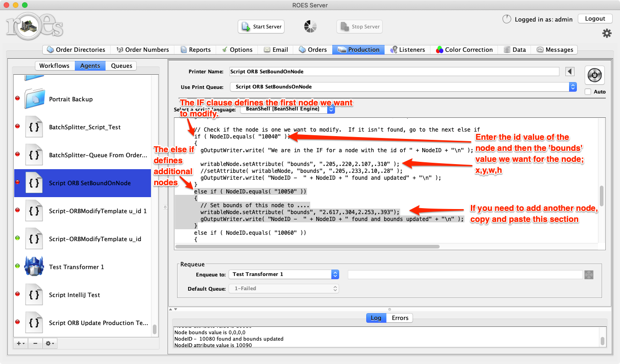Click the remove agent minus button
This screenshot has height=364, width=620.
click(35, 343)
